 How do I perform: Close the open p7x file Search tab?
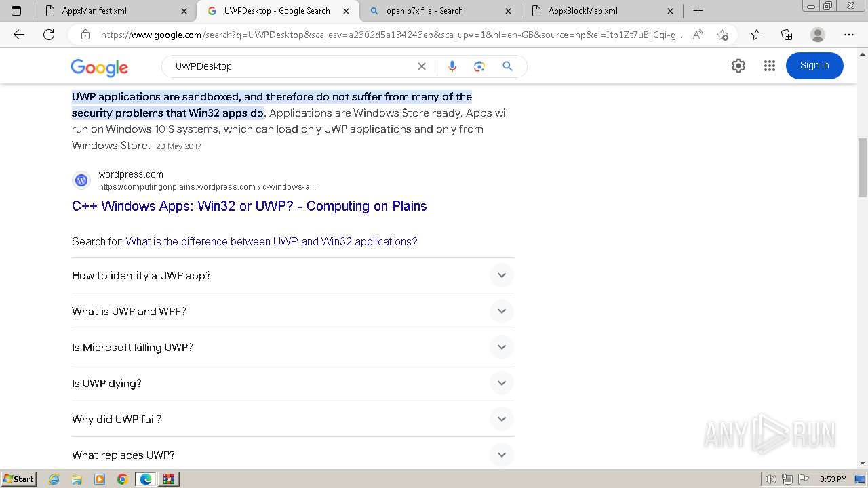pos(509,11)
